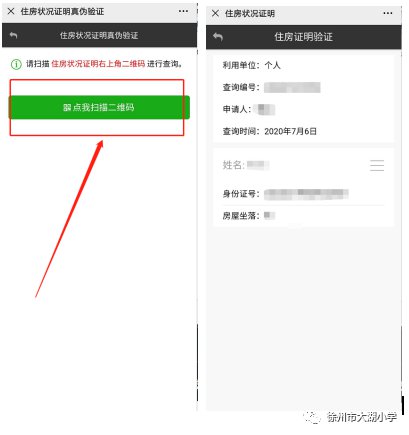Close the 住房状况证明真伪验证 page

click(11, 11)
